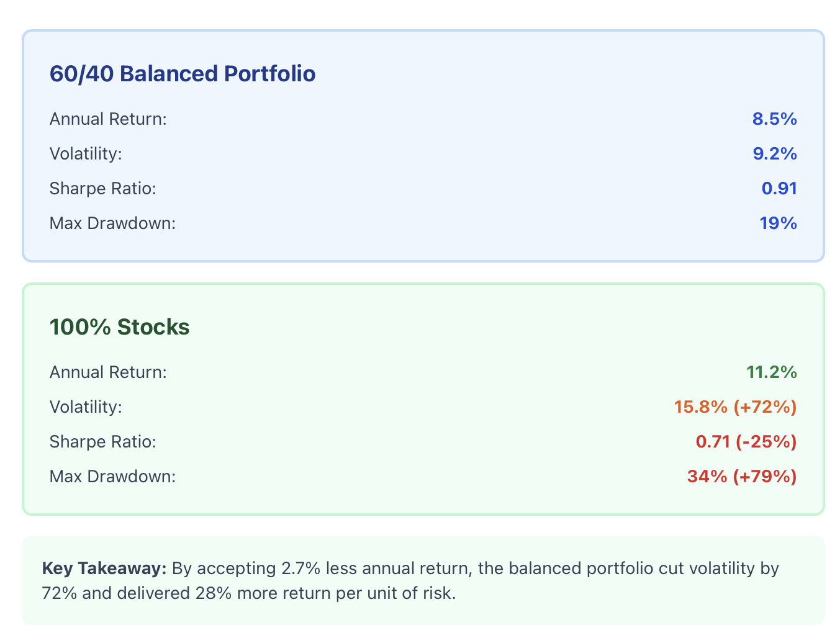The width and height of the screenshot is (840, 643).
Task: Click the 34% (+79%) max drawdown figure
Action: click(x=742, y=477)
